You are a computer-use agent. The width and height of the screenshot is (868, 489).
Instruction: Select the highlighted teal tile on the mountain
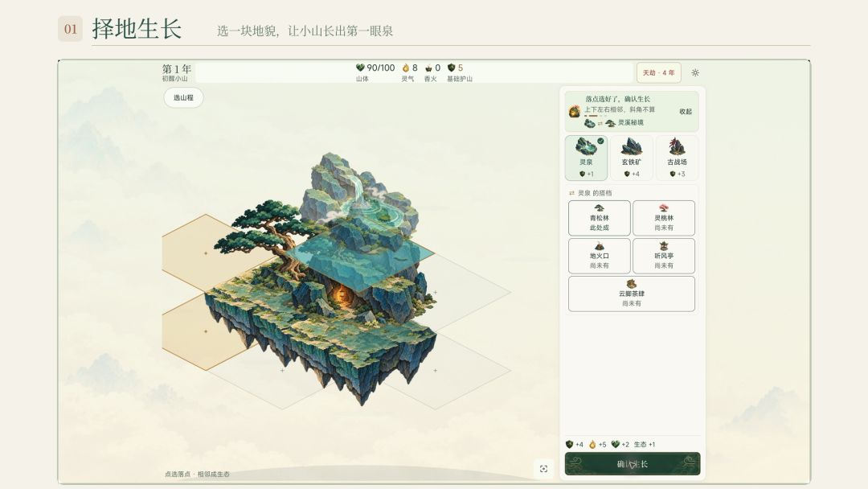pyautogui.click(x=360, y=253)
